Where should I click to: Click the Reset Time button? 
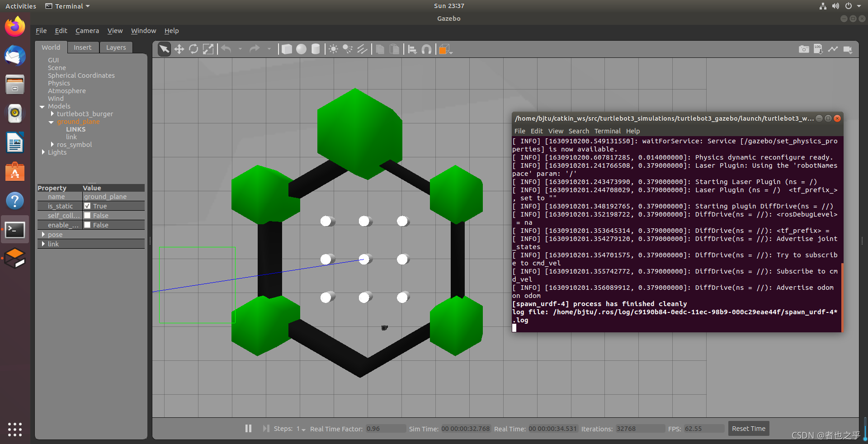point(748,429)
